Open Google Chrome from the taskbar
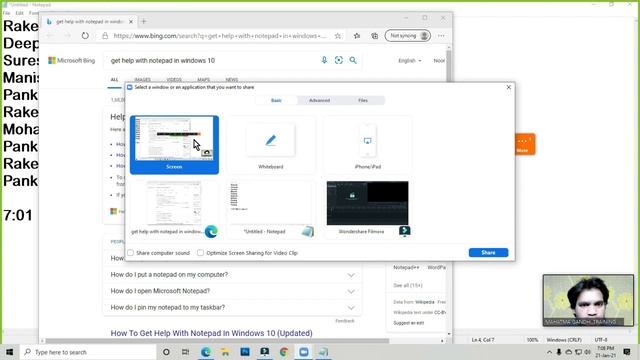 [x=284, y=352]
